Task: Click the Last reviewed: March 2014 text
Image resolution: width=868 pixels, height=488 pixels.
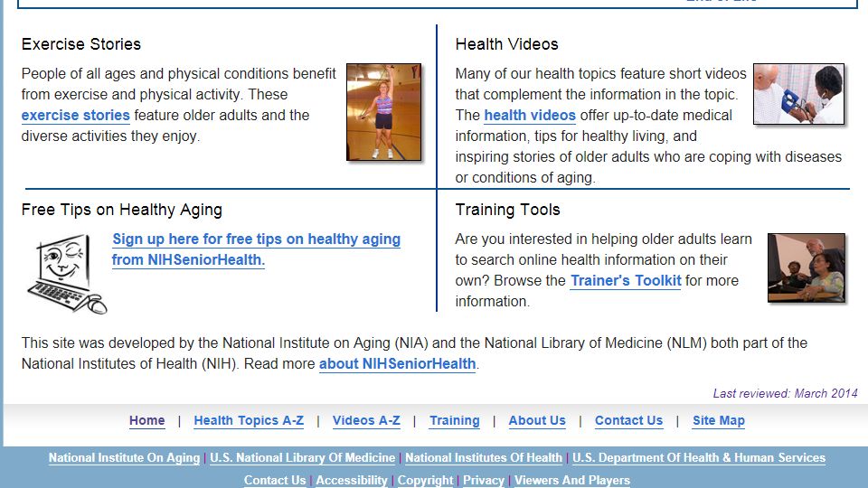Action: [x=785, y=393]
